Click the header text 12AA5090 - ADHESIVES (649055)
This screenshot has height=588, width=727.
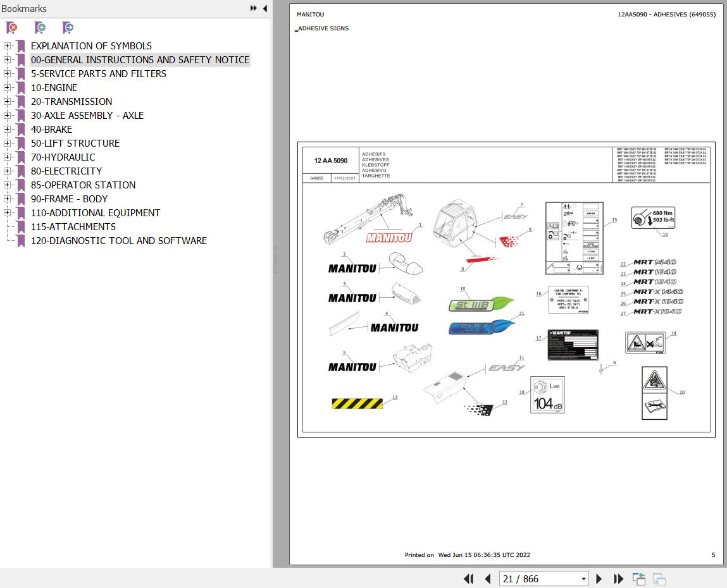point(666,15)
